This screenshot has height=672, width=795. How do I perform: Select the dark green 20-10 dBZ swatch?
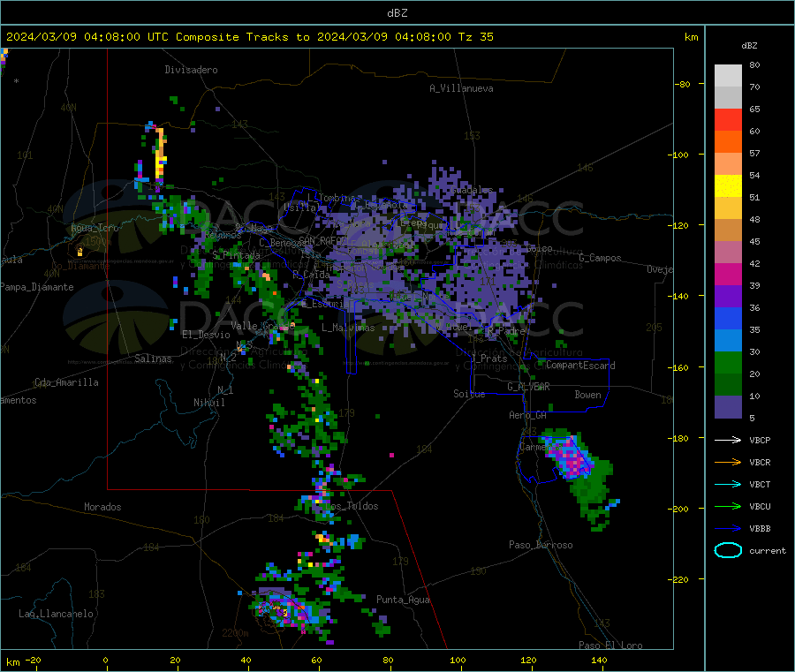[728, 384]
